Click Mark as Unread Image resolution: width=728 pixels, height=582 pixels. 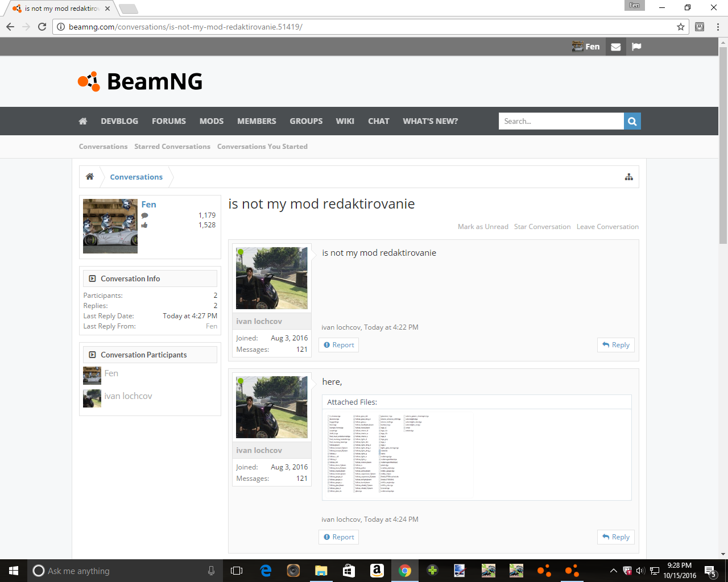click(x=483, y=227)
